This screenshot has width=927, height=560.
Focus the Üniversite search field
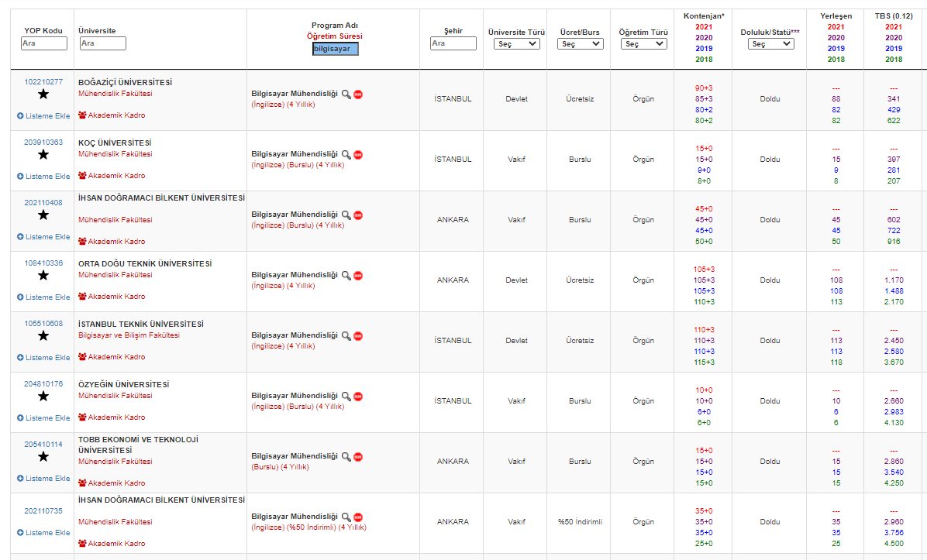pyautogui.click(x=103, y=43)
